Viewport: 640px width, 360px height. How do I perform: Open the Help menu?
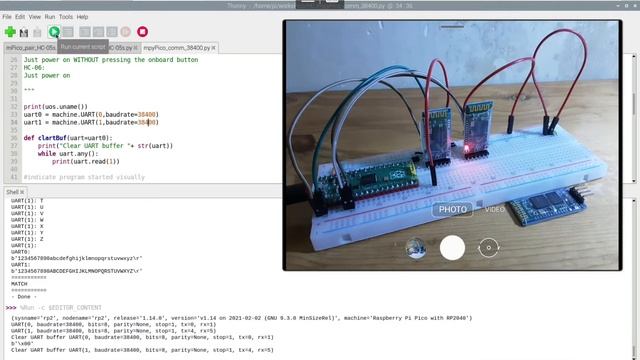pos(82,17)
